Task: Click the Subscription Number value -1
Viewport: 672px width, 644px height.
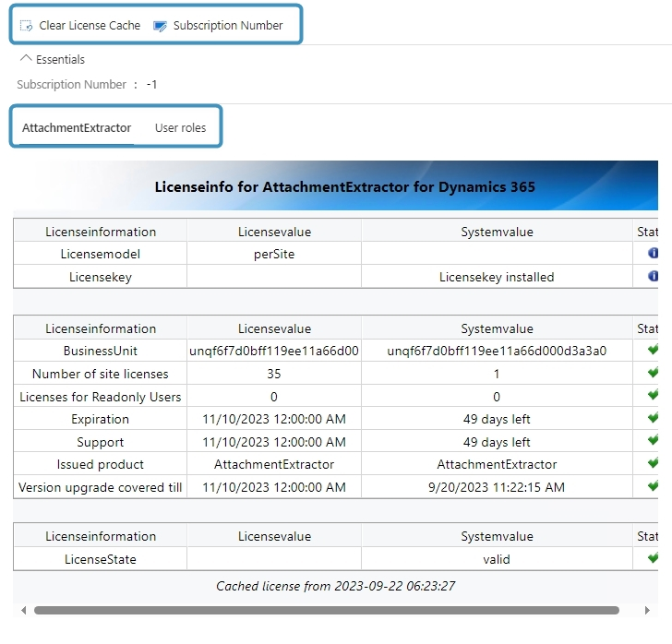Action: coord(151,84)
